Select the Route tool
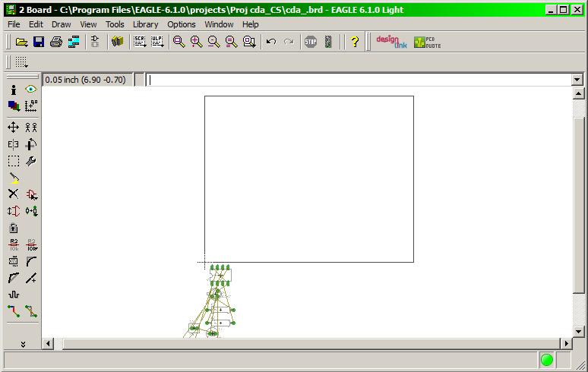Image resolution: width=588 pixels, height=372 pixels. [14, 311]
